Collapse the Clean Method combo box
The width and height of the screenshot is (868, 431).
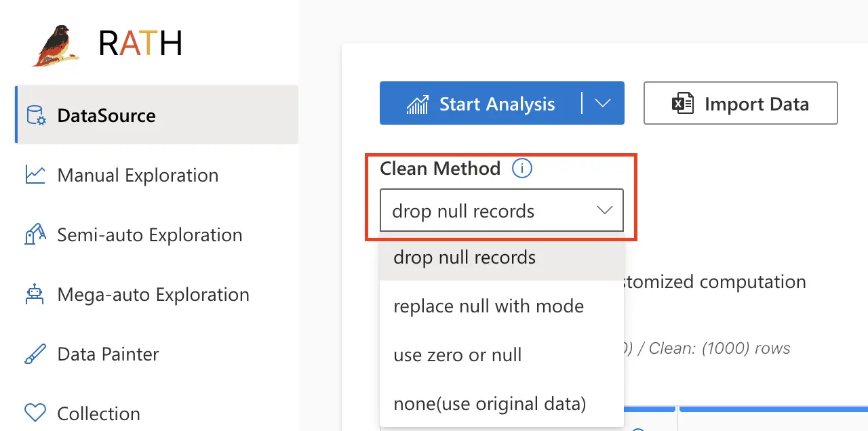tap(604, 211)
